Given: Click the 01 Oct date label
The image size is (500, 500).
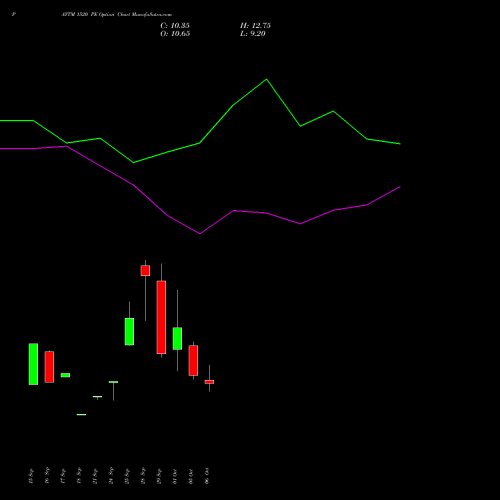Looking at the screenshot, I should tap(175, 476).
